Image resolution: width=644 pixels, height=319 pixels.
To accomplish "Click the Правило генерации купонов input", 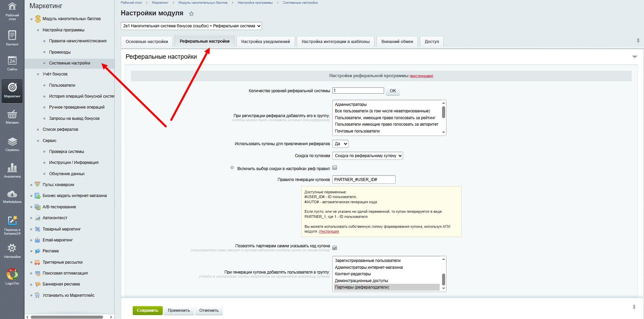I will 364,180.
